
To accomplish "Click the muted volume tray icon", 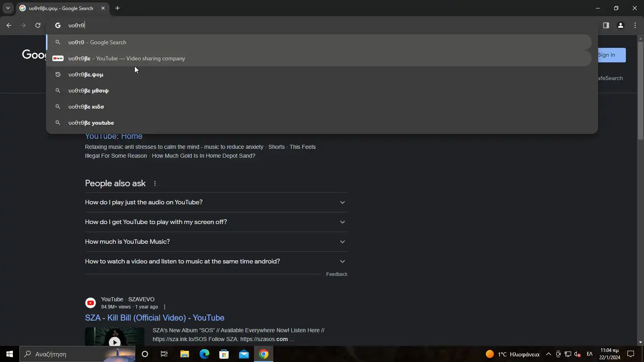I will pyautogui.click(x=578, y=354).
